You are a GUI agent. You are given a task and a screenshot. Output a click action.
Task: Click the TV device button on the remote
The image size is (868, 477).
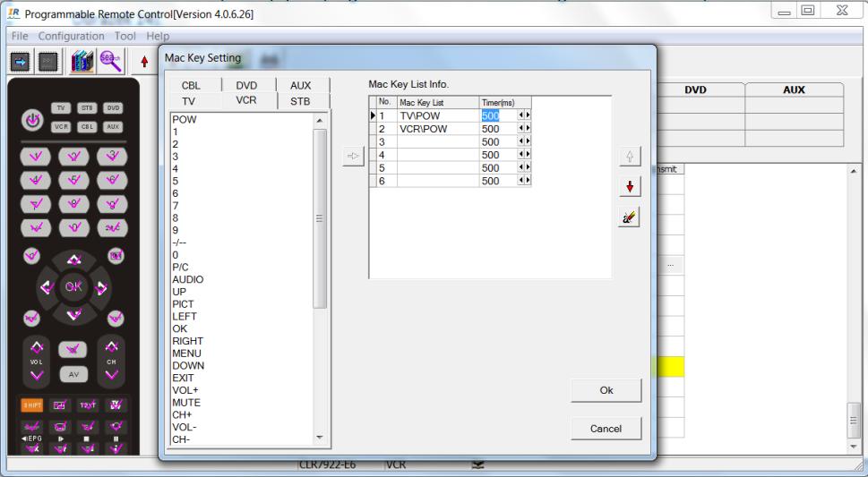61,108
